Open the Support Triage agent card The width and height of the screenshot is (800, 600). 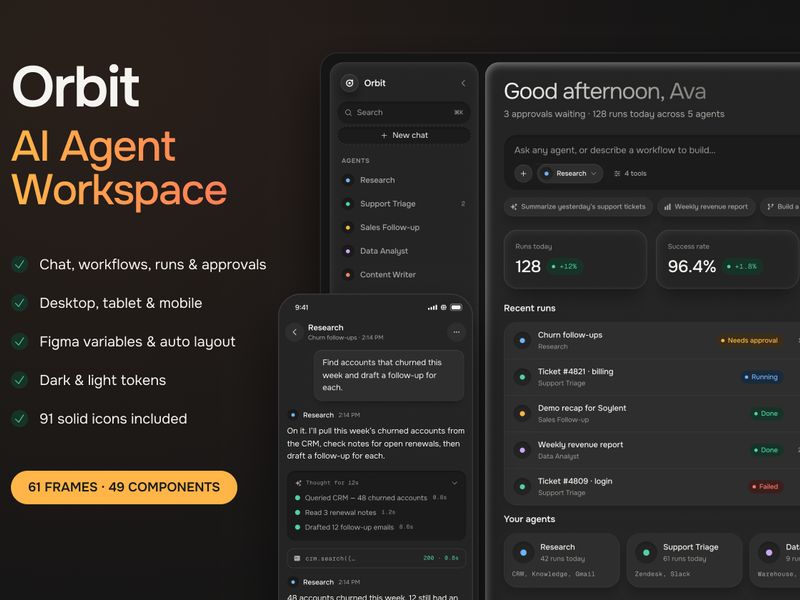[x=684, y=560]
